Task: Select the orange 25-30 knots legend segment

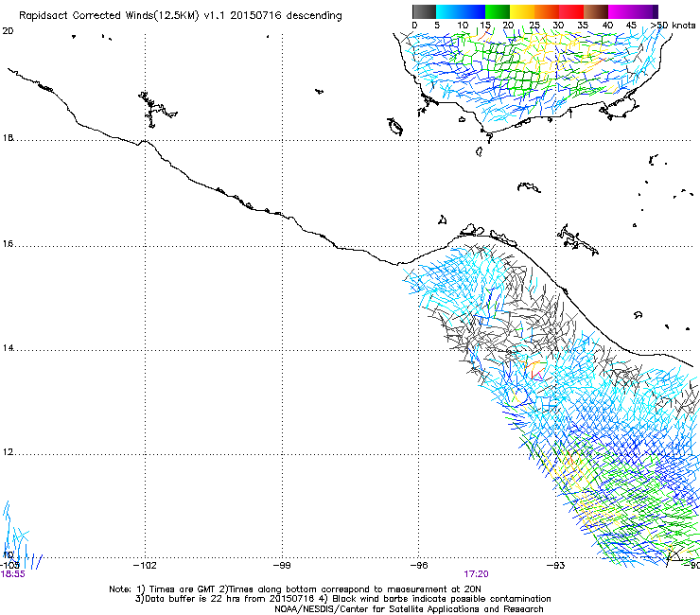Action: click(x=547, y=11)
